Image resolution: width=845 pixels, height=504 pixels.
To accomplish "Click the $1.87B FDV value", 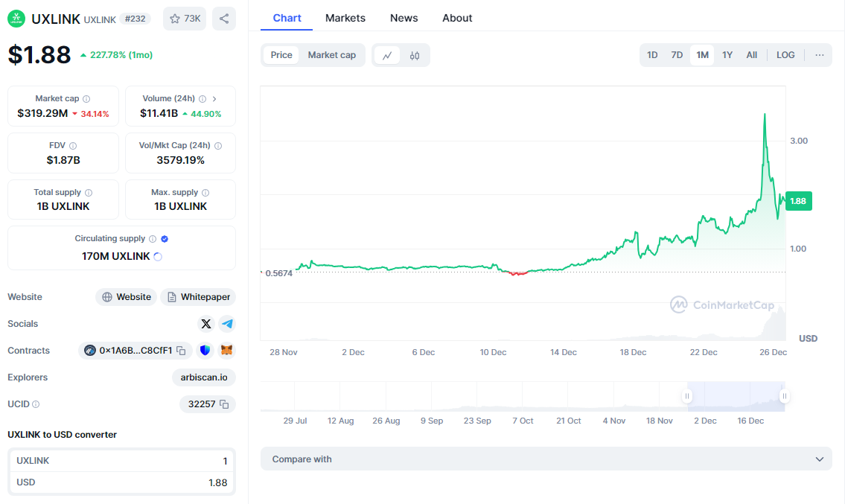I will tap(63, 160).
